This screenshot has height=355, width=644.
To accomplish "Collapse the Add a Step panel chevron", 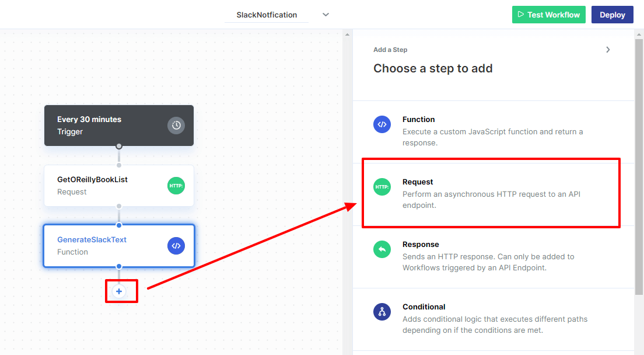I will (x=608, y=50).
